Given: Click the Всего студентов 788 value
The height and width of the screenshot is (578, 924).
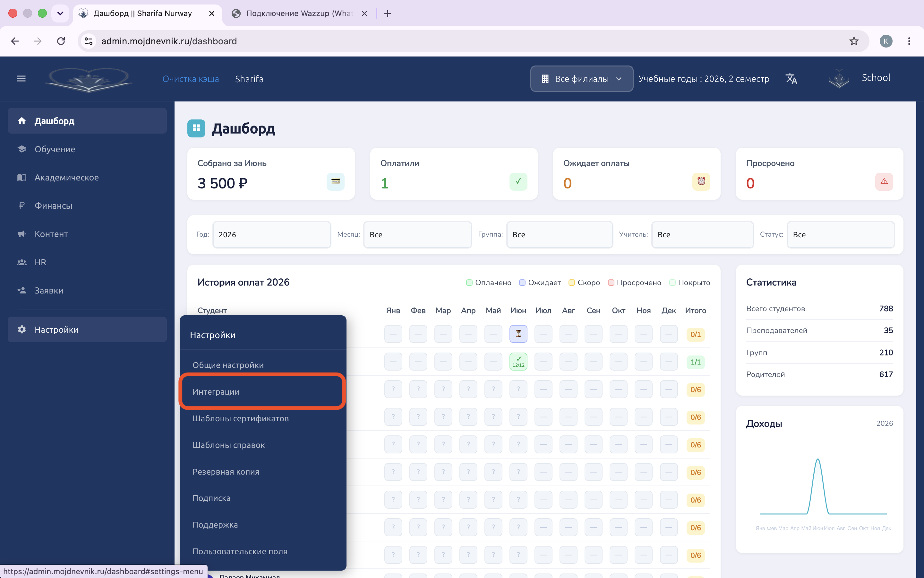Looking at the screenshot, I should [886, 309].
